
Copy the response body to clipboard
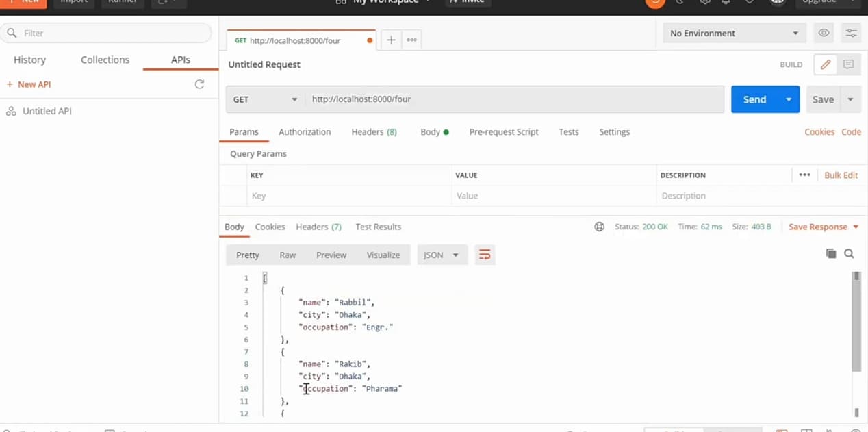click(831, 253)
